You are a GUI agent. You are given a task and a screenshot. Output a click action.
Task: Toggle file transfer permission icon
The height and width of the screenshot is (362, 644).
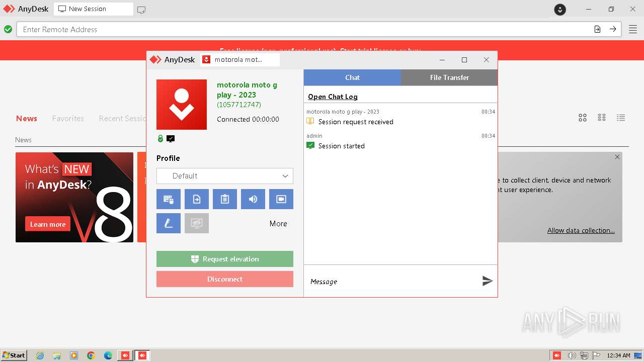(x=197, y=199)
